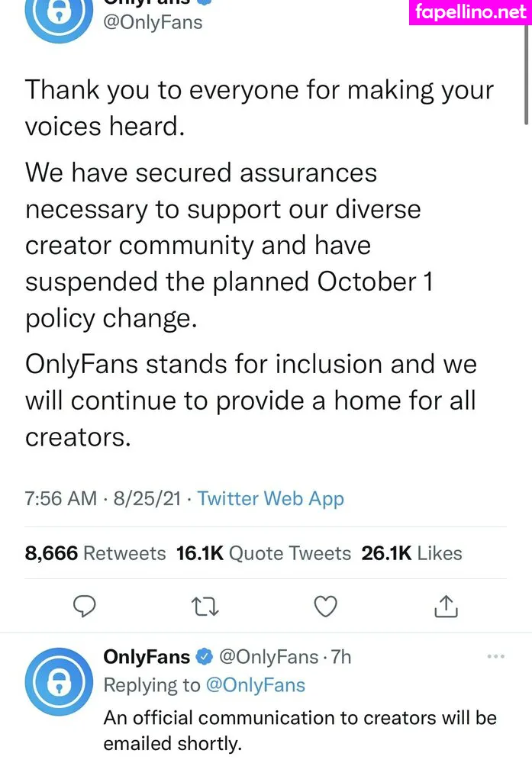The height and width of the screenshot is (763, 532).
Task: Open the 16.1K Quote Tweets list
Action: 263,552
